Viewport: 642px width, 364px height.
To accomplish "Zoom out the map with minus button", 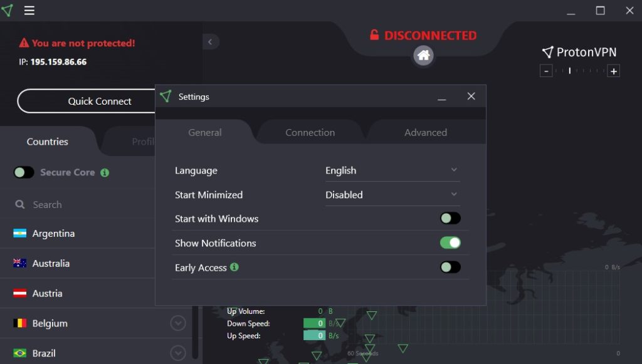I will pos(546,71).
